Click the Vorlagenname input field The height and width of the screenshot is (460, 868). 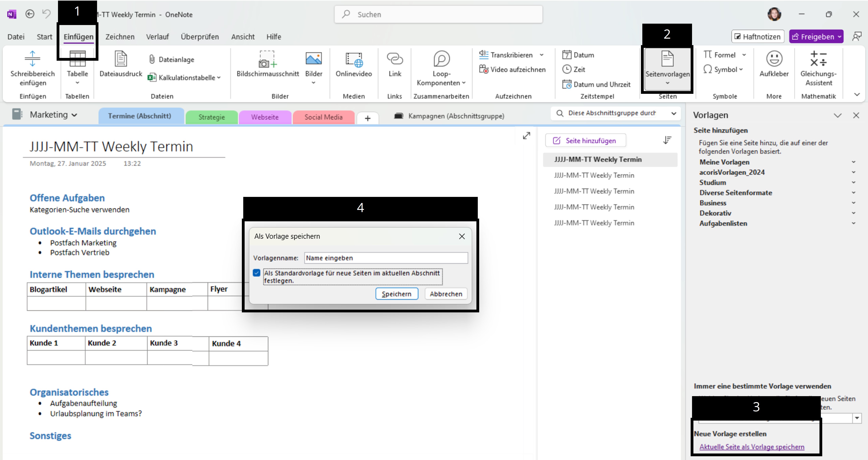(x=385, y=258)
